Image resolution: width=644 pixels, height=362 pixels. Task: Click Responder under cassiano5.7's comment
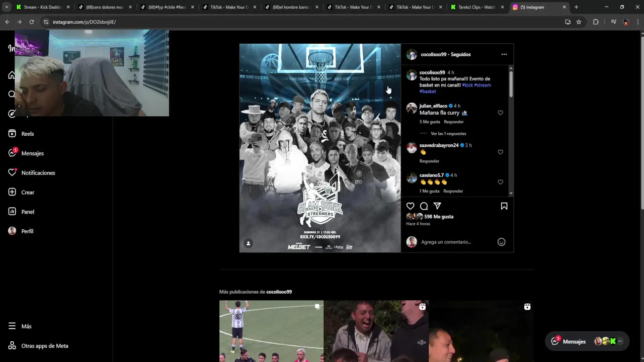[x=453, y=191]
